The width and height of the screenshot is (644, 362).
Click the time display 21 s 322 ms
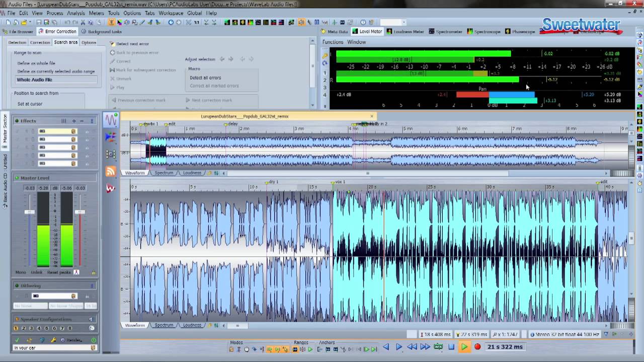(x=505, y=346)
